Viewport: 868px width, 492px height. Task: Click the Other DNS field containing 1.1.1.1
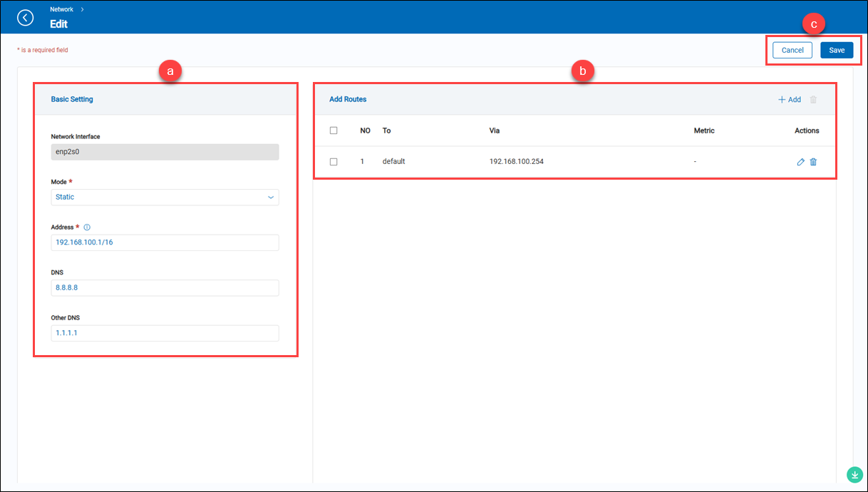click(x=165, y=333)
